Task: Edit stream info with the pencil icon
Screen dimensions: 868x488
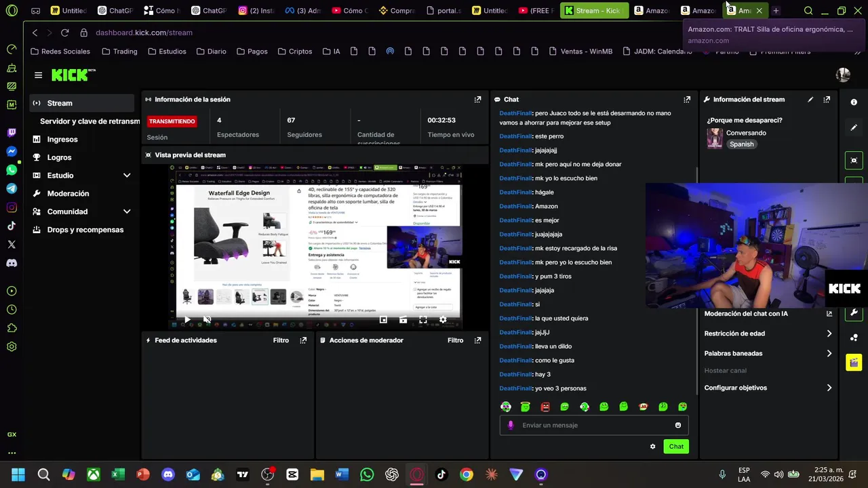Action: point(810,99)
